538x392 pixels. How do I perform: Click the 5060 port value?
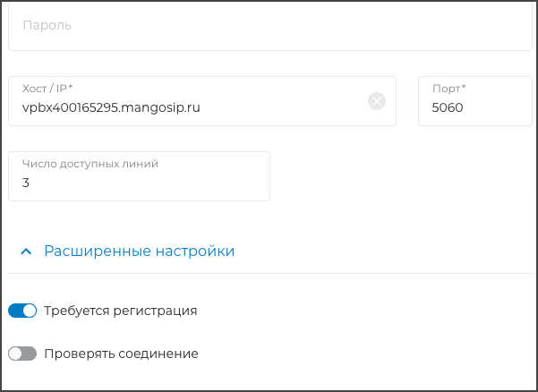pyautogui.click(x=448, y=107)
